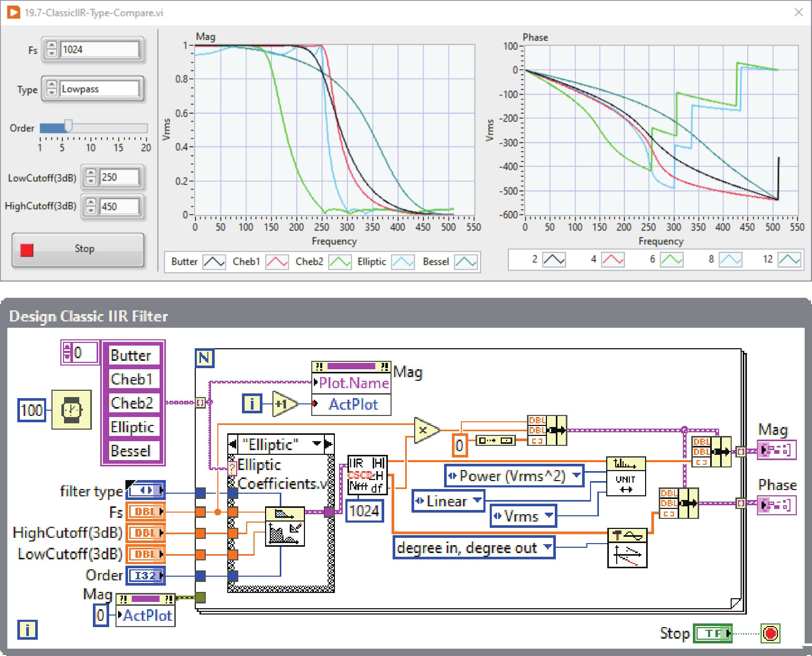The height and width of the screenshot is (656, 812).
Task: Click the Order slider track
Action: point(105,128)
